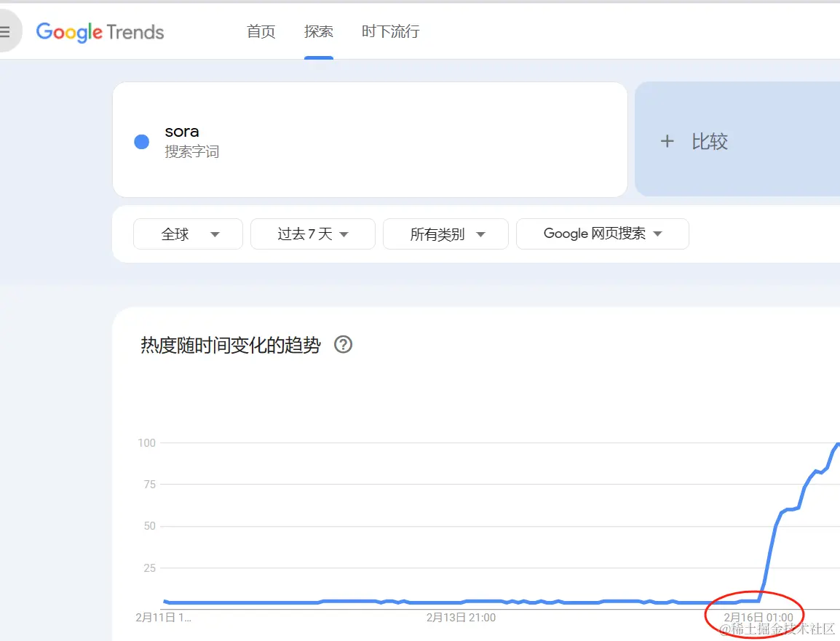Image resolution: width=840 pixels, height=641 pixels.
Task: Add a comparison term with 比较
Action: click(737, 139)
